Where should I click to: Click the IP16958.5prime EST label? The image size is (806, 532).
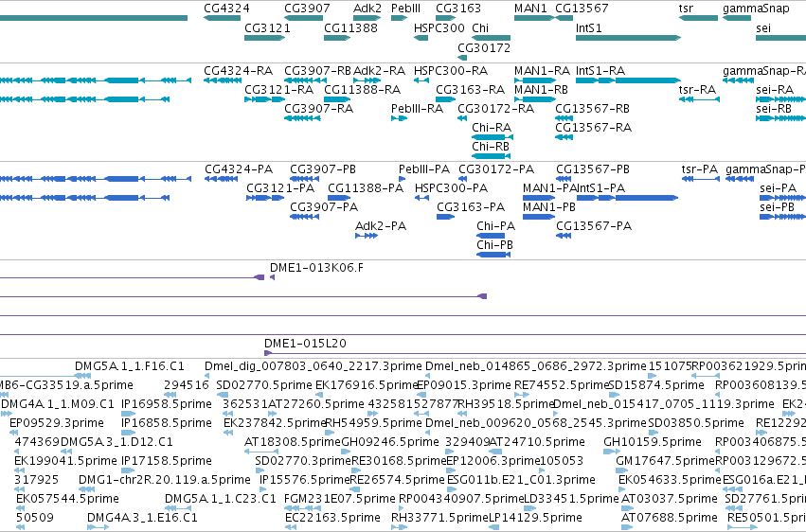point(167,404)
